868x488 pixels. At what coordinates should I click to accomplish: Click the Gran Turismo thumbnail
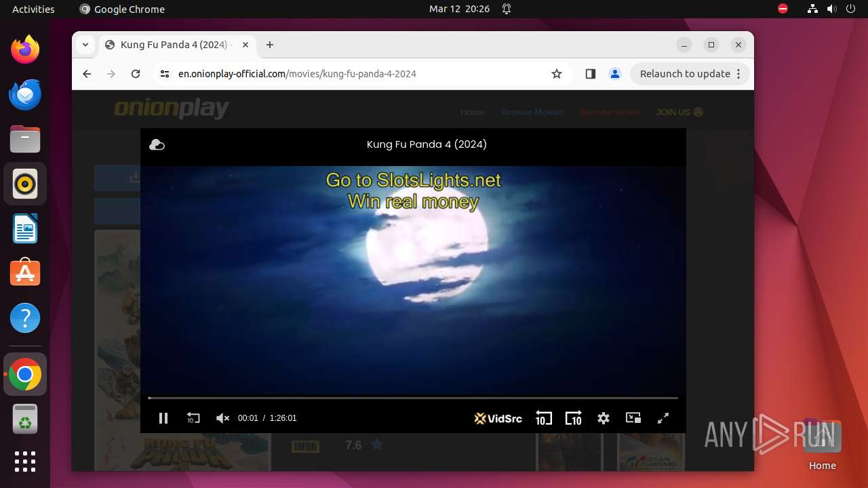click(651, 451)
